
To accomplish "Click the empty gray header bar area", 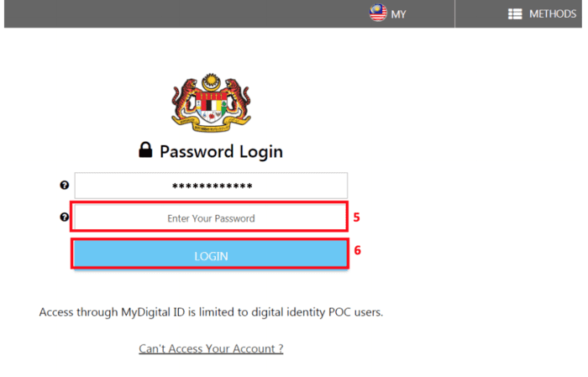I will pos(168,14).
